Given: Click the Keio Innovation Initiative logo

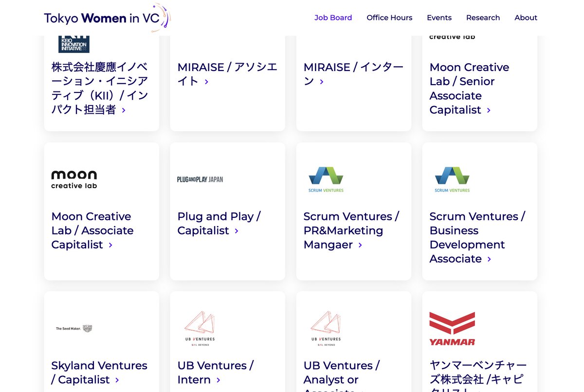Looking at the screenshot, I should click(x=74, y=44).
